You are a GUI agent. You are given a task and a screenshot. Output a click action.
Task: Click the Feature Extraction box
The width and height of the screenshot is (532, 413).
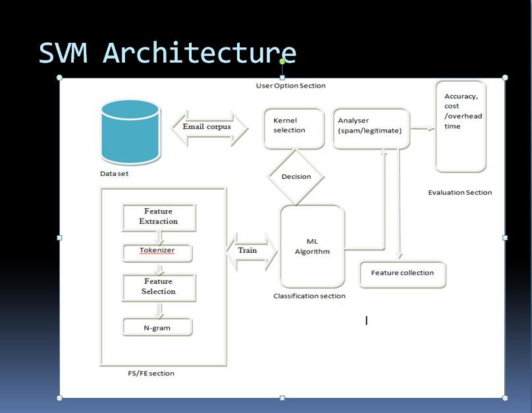[159, 217]
